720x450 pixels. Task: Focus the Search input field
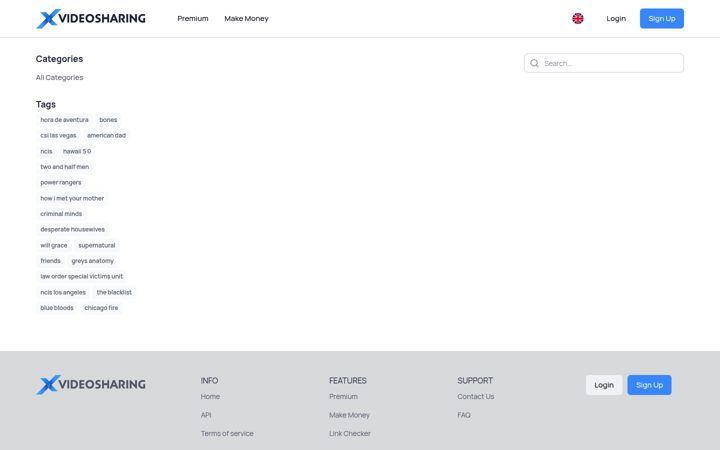pos(604,63)
